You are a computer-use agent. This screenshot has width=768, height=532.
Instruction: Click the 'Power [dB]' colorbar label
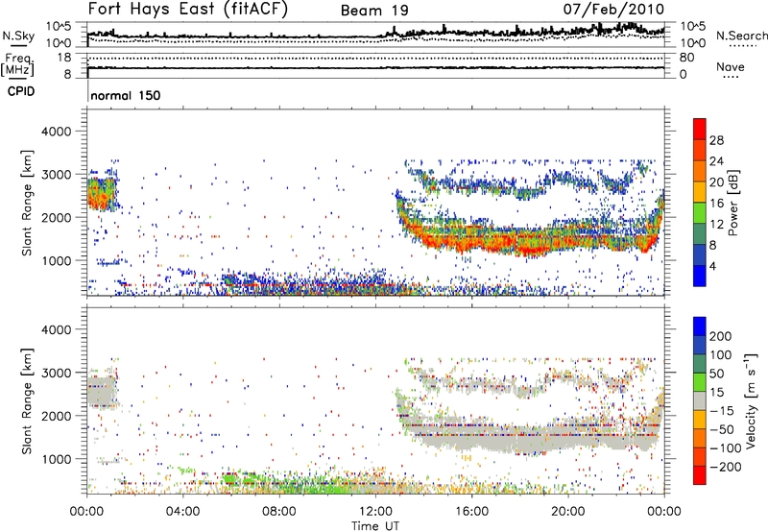click(732, 203)
